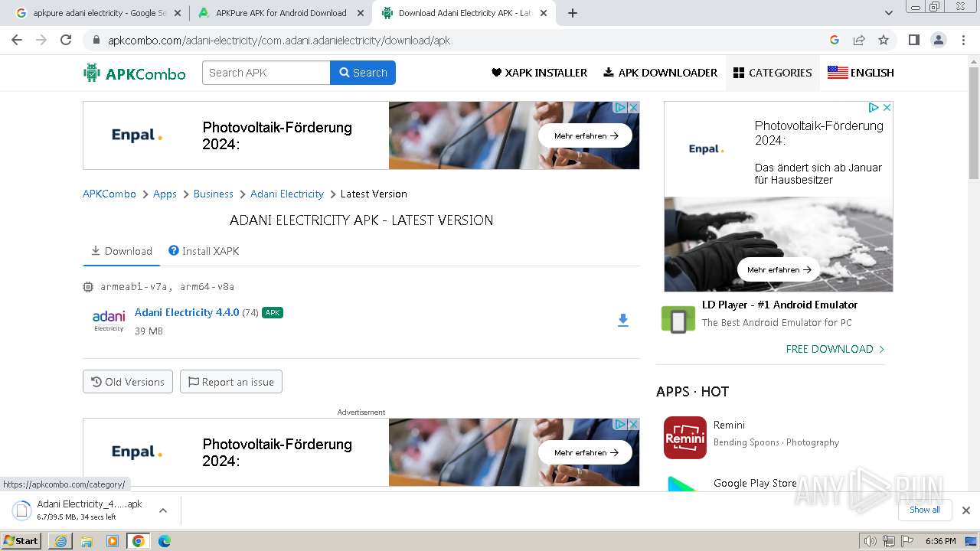Screen dimensions: 980x551
Task: Click the Business breadcrumb link
Action: pos(214,194)
